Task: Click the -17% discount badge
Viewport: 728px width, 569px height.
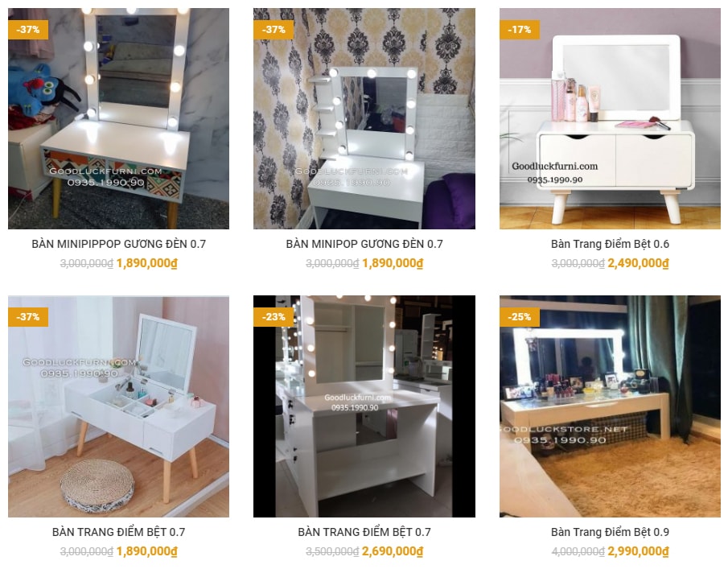Action: tap(519, 29)
